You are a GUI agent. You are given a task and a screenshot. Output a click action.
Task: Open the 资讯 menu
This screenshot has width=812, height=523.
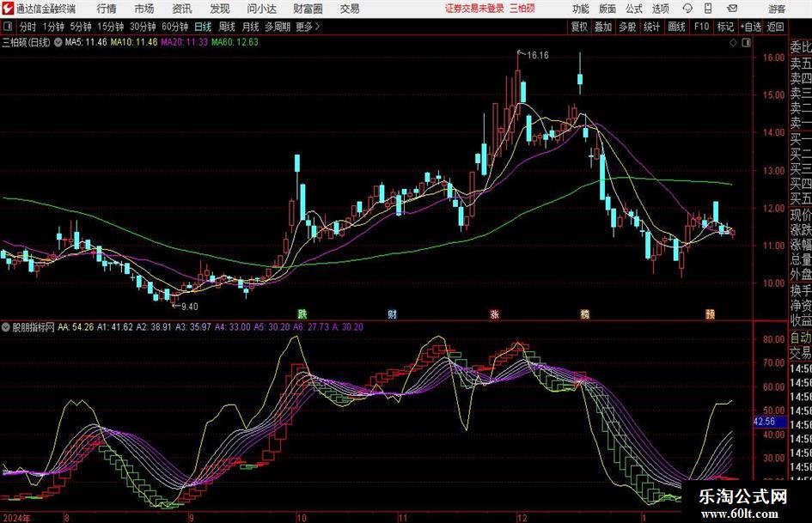pyautogui.click(x=182, y=9)
